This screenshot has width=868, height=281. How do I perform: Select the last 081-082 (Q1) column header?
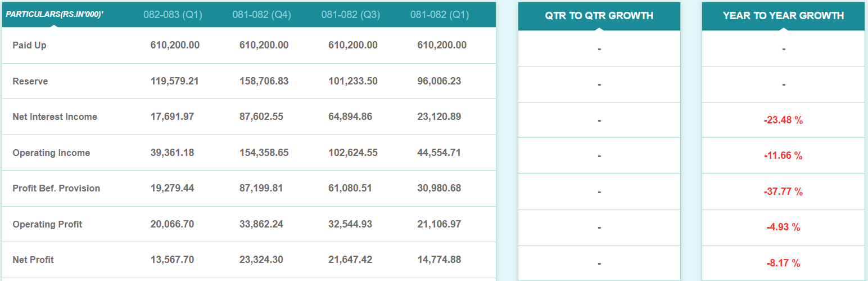tap(440, 15)
